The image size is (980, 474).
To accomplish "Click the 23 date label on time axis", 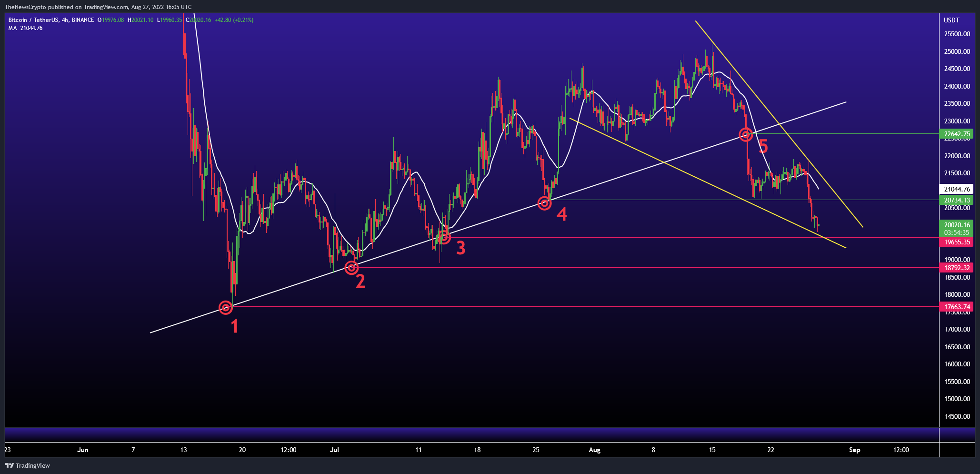I will tap(8, 450).
